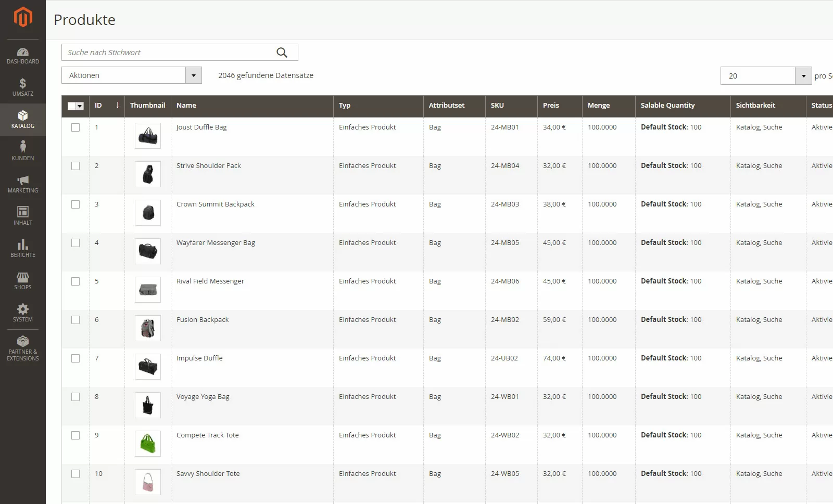Open the Inhalt section
The image size is (833, 504).
[x=23, y=216]
